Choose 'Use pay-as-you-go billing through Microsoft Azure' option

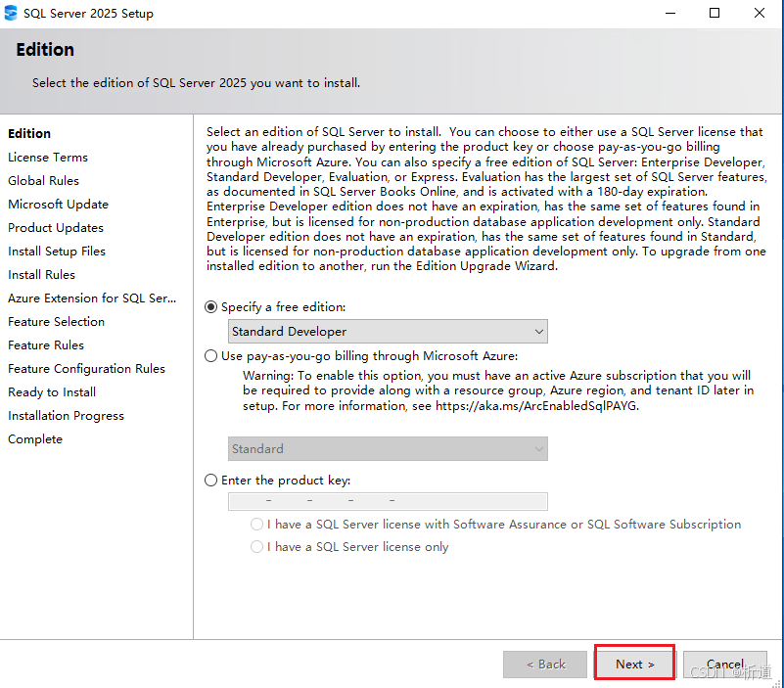pyautogui.click(x=211, y=356)
